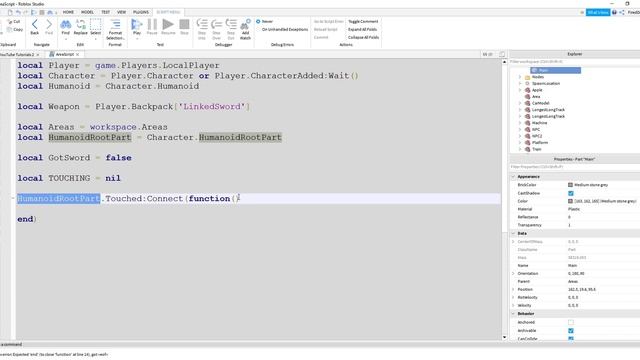Expand the Orientation property
Image resolution: width=640 pixels, height=360 pixels.
(513, 273)
